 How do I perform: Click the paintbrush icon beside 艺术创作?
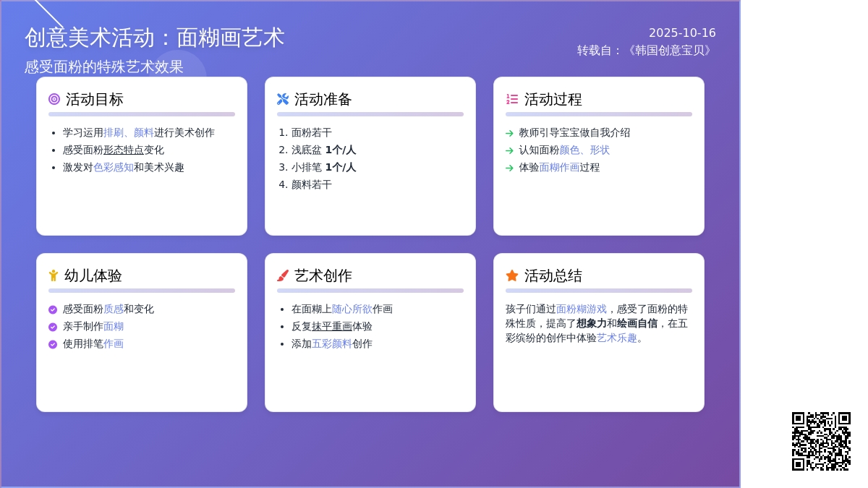pos(283,275)
